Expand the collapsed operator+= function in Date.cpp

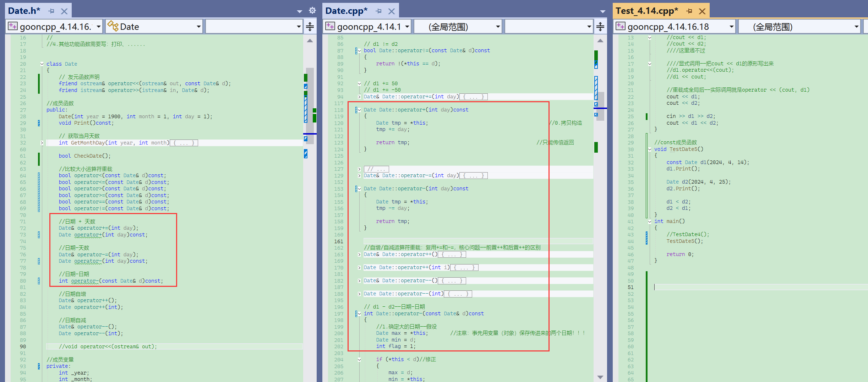359,97
